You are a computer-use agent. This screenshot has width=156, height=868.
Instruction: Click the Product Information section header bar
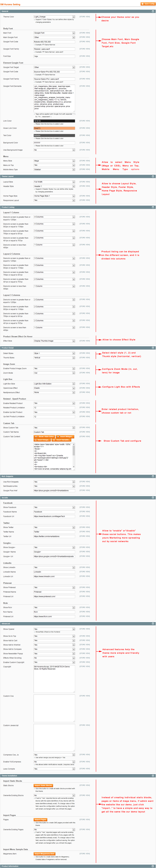(78, 866)
